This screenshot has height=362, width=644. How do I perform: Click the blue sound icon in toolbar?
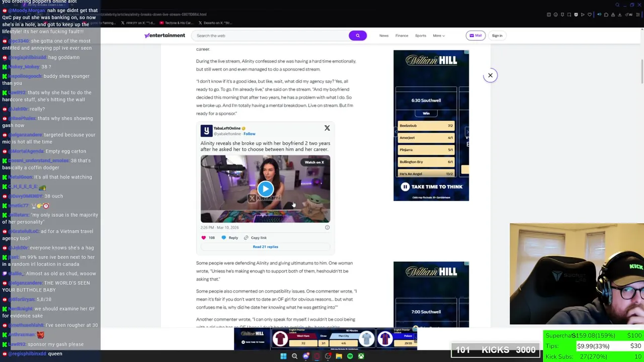599,15
